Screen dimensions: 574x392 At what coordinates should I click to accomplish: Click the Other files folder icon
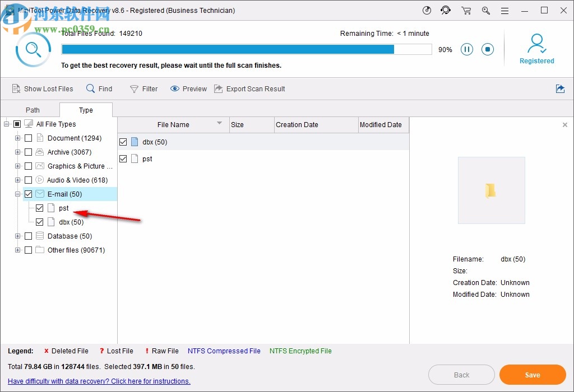point(40,250)
